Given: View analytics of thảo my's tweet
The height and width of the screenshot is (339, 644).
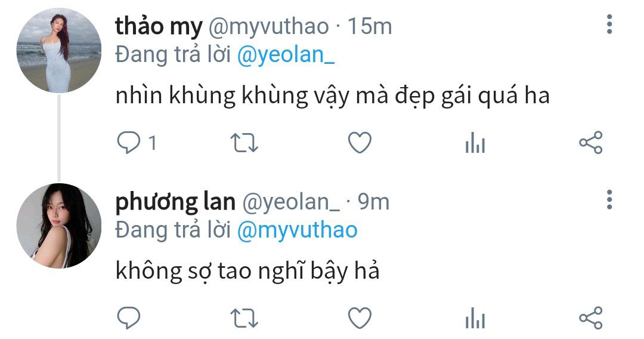Looking at the screenshot, I should (475, 143).
